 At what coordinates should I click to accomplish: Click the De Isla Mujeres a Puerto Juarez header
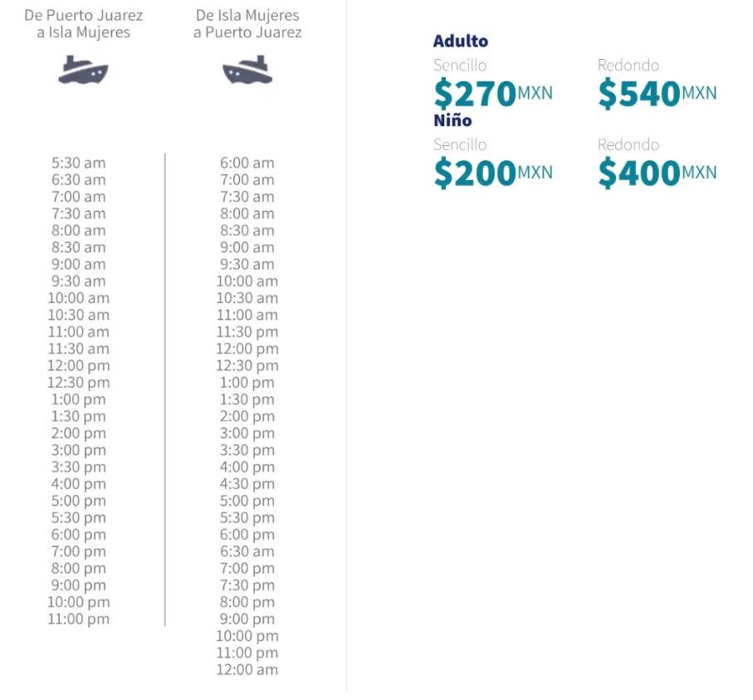click(247, 23)
